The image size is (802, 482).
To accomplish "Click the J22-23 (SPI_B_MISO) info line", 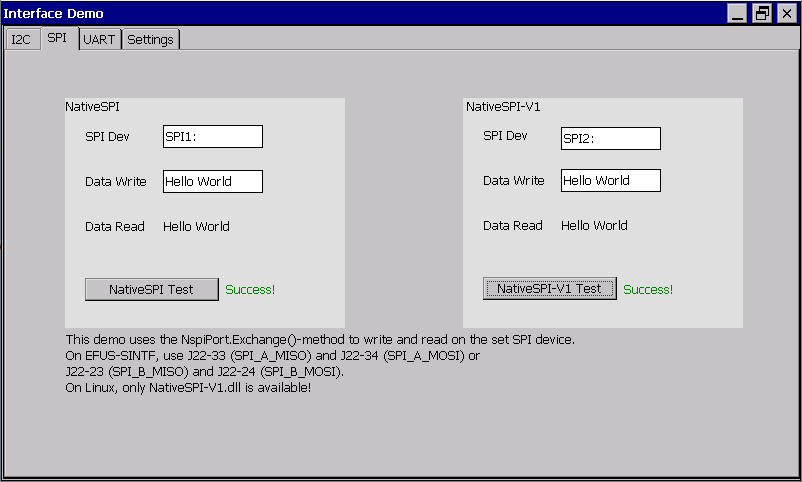I will pos(205,371).
